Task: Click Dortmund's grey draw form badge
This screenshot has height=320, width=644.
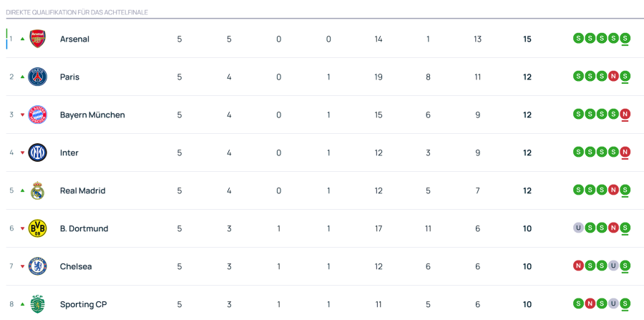Action: coord(578,228)
